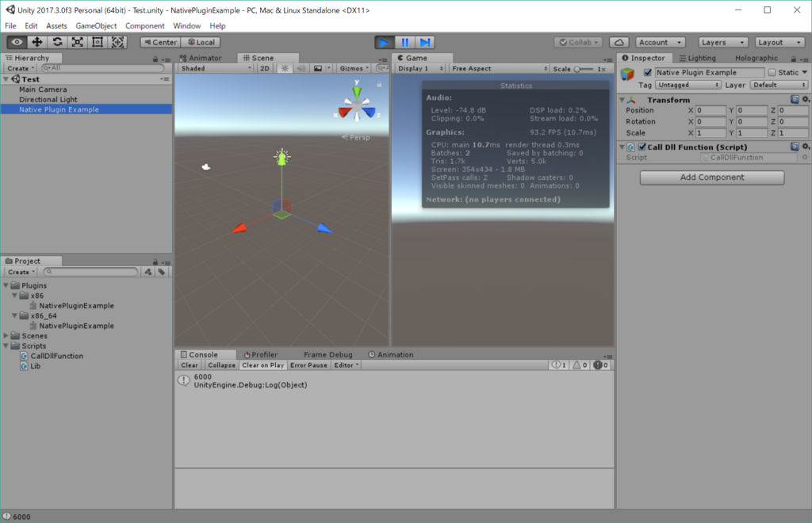Open the Hierarchy Create button

21,68
